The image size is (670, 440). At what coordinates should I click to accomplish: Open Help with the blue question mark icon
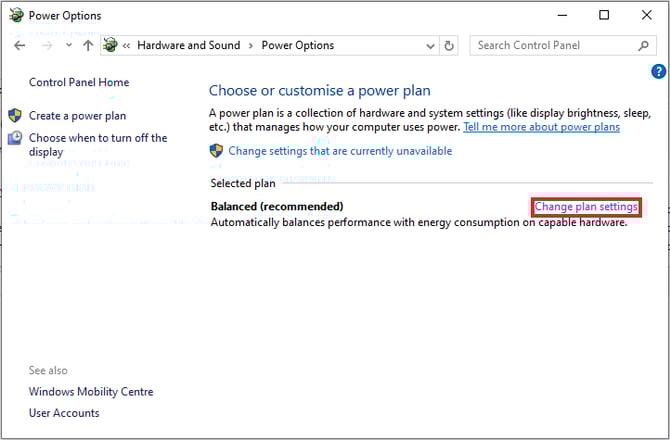pos(658,71)
